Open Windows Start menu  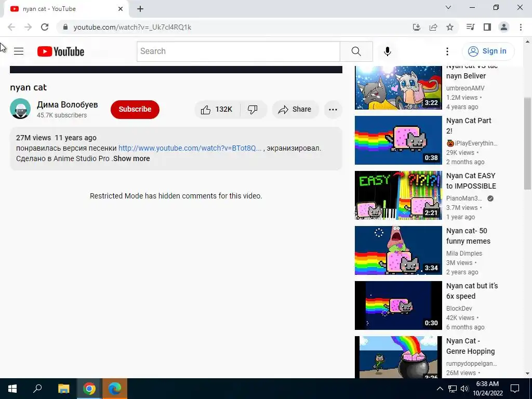pos(12,389)
